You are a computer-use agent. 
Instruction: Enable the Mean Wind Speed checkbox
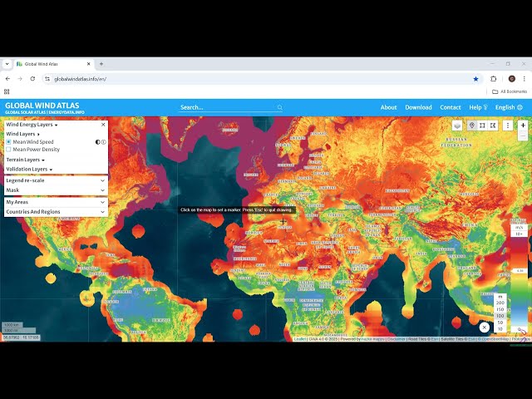pos(8,142)
